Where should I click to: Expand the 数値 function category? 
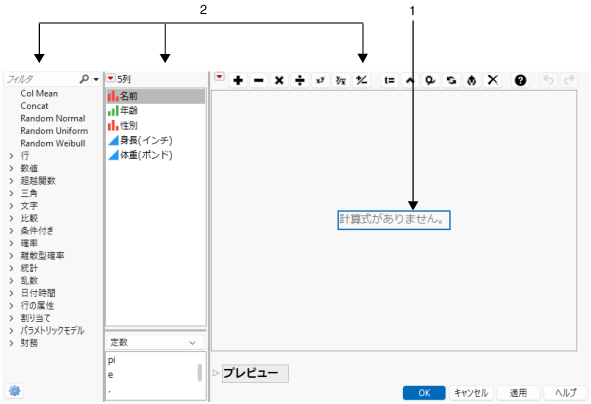coord(11,168)
